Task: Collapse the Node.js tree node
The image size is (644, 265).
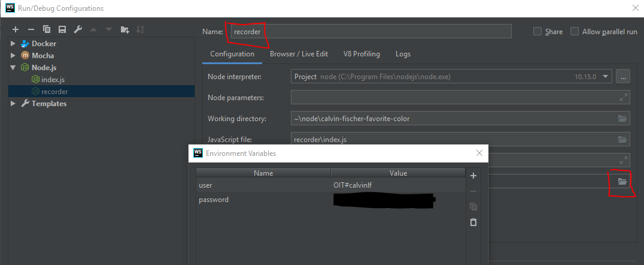Action: tap(13, 68)
